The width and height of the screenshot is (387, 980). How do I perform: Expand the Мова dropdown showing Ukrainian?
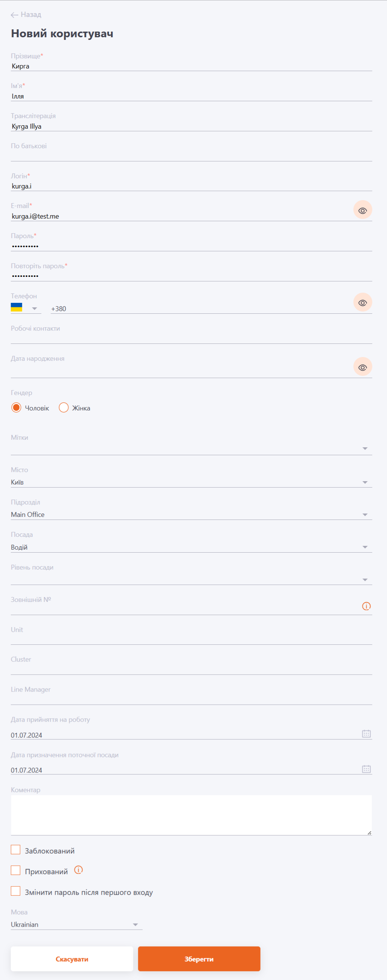point(76,924)
